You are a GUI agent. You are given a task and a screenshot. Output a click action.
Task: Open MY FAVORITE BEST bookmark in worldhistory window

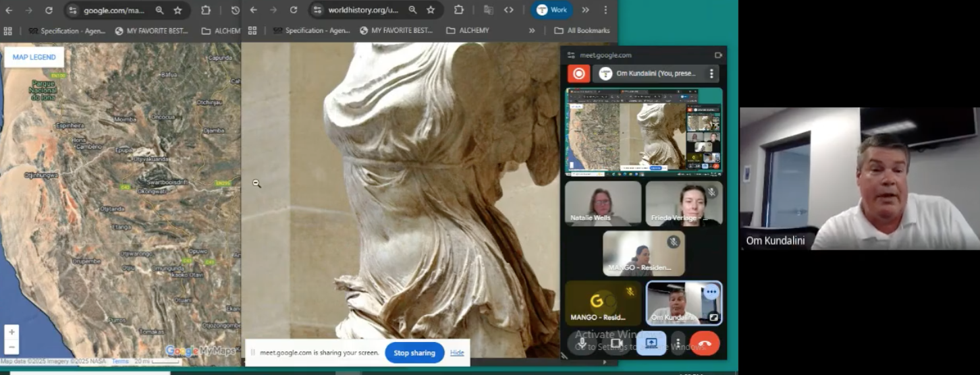396,30
